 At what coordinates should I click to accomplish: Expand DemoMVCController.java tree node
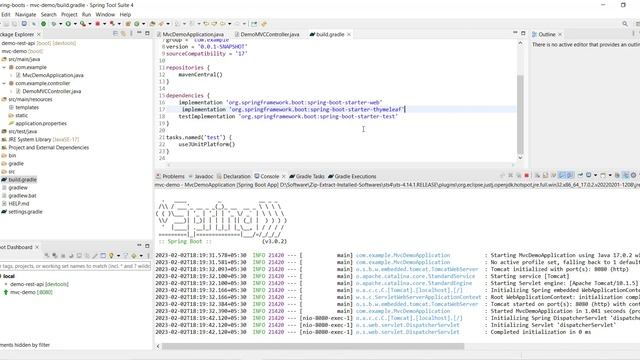pyautogui.click(x=11, y=91)
